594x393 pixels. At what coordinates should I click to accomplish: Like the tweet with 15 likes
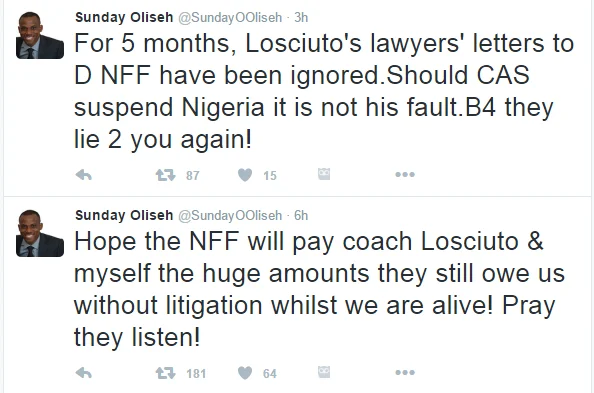tap(245, 175)
